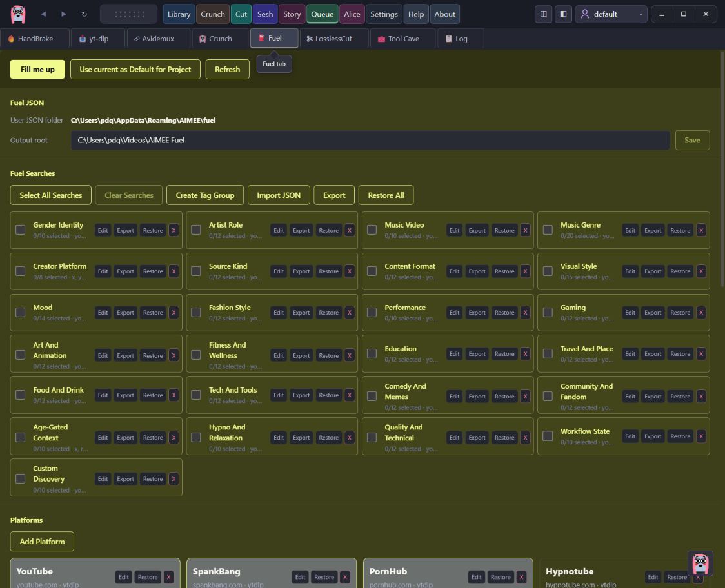Remove Gender Identity search with X
Screen dimensions: 725x588
point(174,230)
